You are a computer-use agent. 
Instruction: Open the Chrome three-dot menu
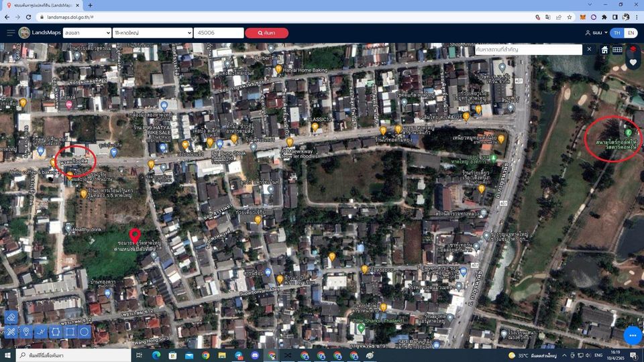pyautogui.click(x=637, y=17)
